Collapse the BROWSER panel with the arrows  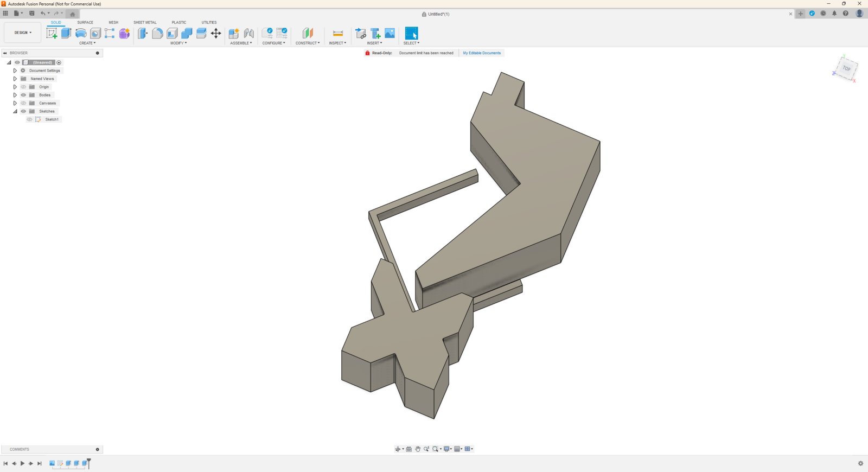tap(5, 53)
